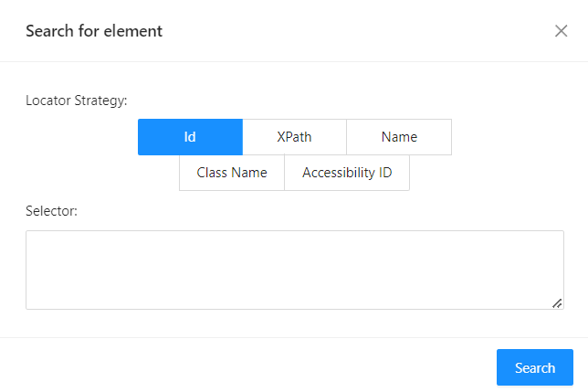Run the element search with Search
This screenshot has width=588, height=392.
534,367
